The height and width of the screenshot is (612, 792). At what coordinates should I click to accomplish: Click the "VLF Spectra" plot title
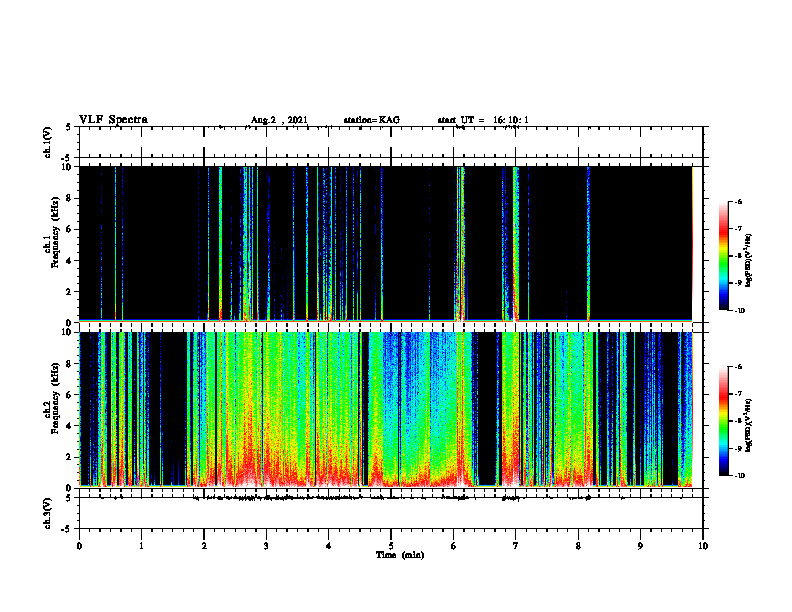tap(113, 120)
